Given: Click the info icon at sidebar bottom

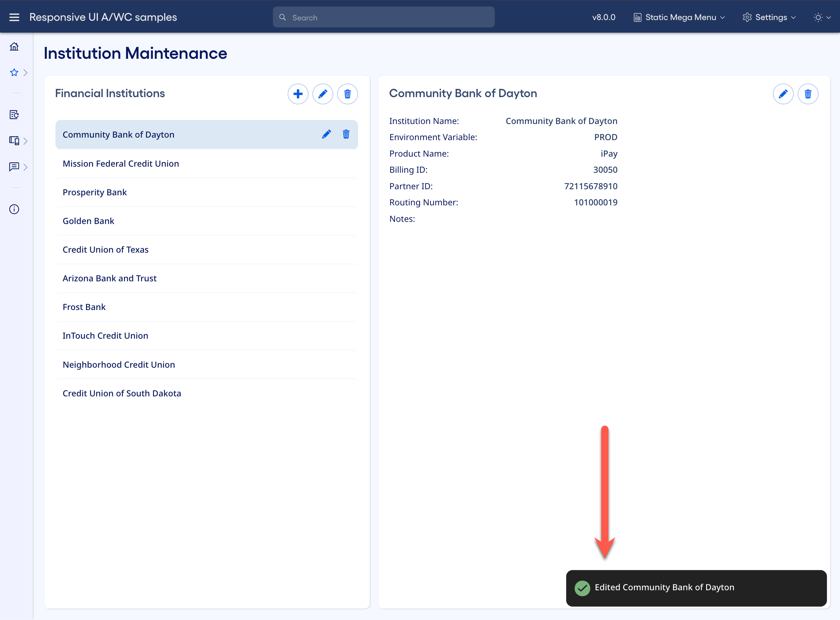Looking at the screenshot, I should point(14,209).
